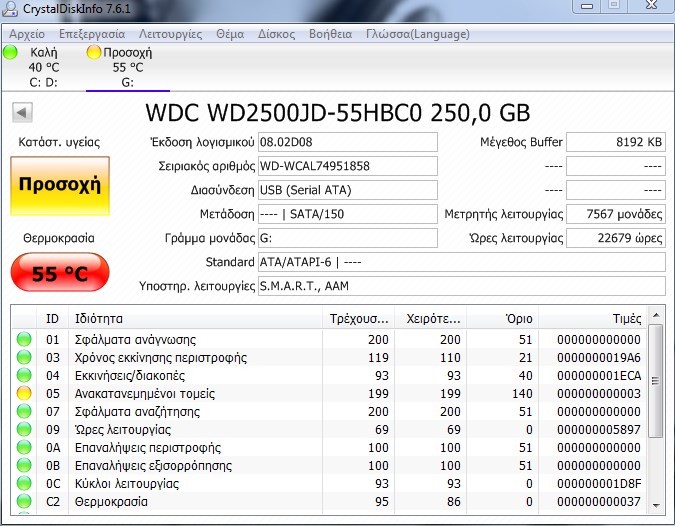Click the Όριο column header
This screenshot has width=675, height=526.
pos(502,319)
